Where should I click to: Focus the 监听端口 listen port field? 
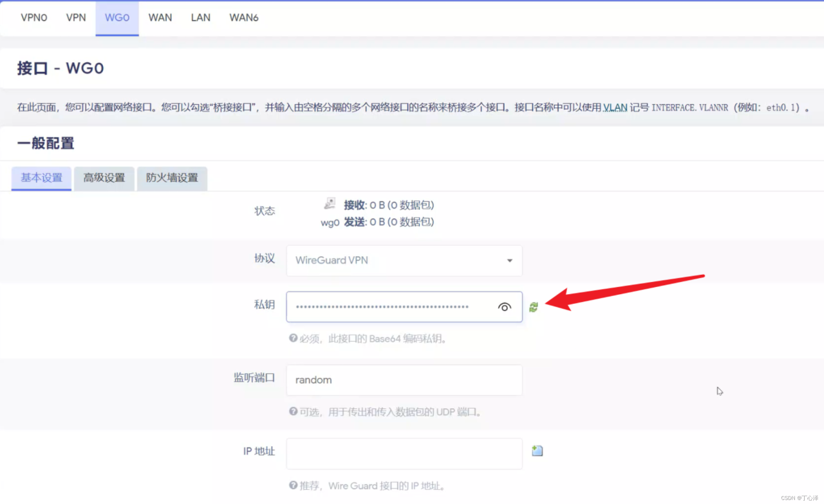404,380
